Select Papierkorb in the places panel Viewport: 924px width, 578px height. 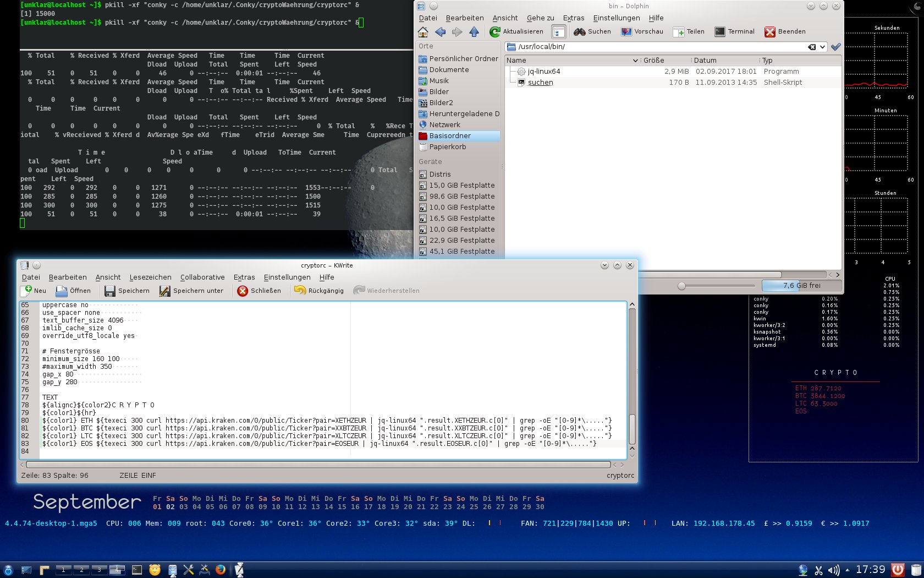(447, 147)
